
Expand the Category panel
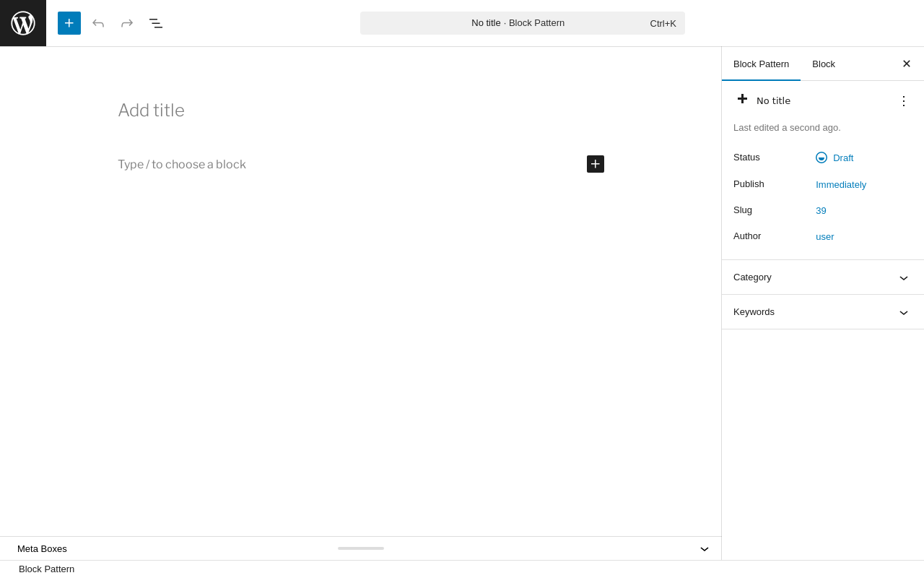click(x=823, y=277)
